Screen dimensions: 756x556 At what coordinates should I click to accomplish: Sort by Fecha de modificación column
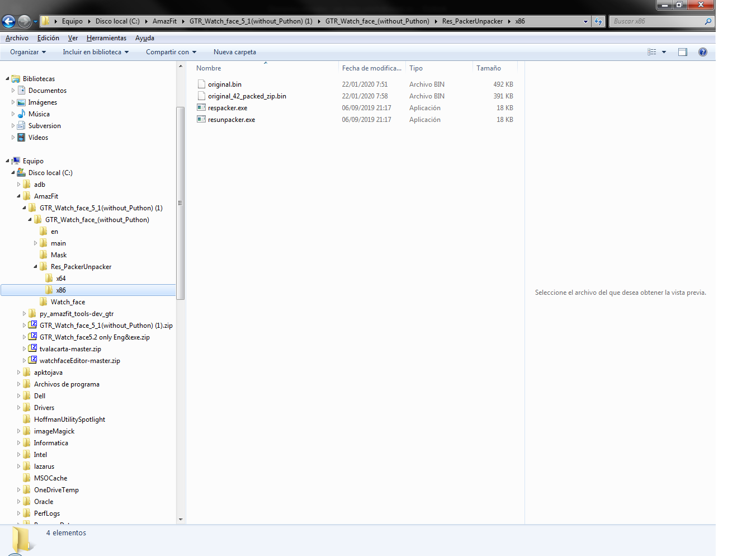[372, 68]
